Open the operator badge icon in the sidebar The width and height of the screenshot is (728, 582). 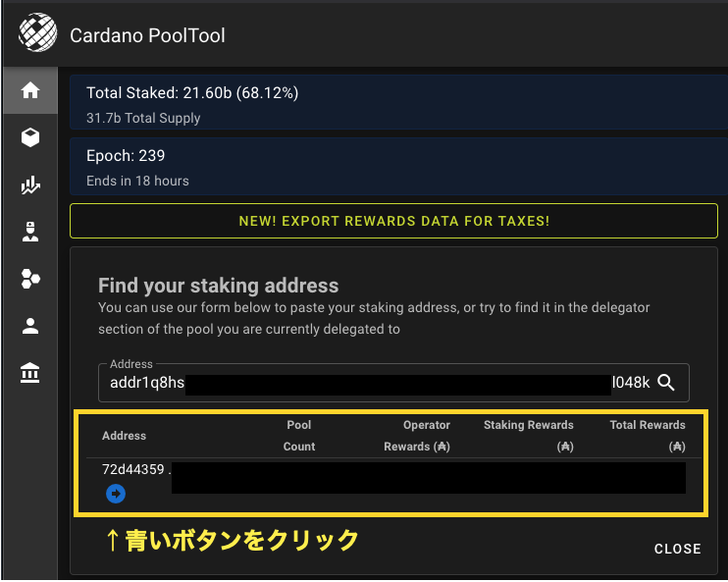coord(30,232)
